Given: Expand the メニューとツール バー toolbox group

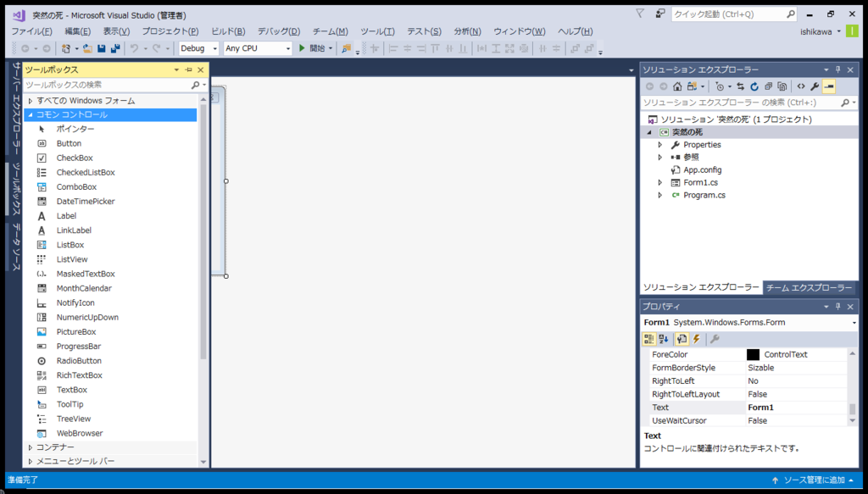Looking at the screenshot, I should 31,461.
